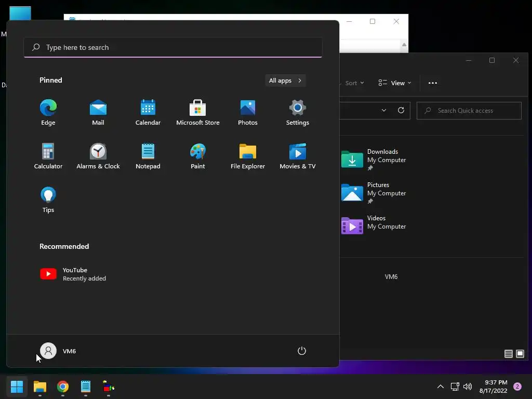532x399 pixels.
Task: Open Videos folder in File Explorer
Action: 374,225
